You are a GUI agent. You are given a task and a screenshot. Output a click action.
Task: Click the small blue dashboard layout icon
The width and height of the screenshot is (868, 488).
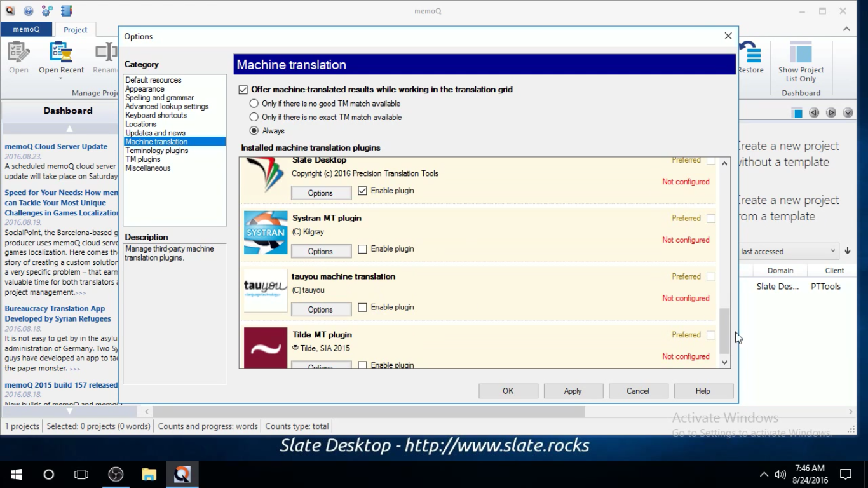(x=797, y=113)
